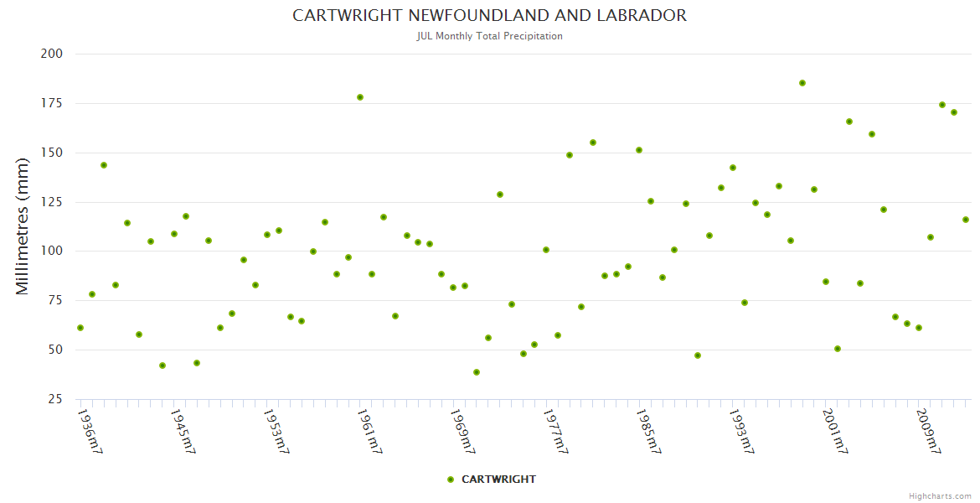
Task: Select the 178 mm point just before 1961m7
Action: coord(360,97)
